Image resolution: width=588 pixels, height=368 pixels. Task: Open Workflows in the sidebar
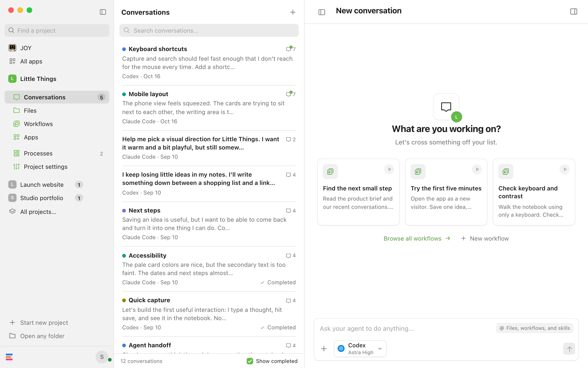click(57, 124)
